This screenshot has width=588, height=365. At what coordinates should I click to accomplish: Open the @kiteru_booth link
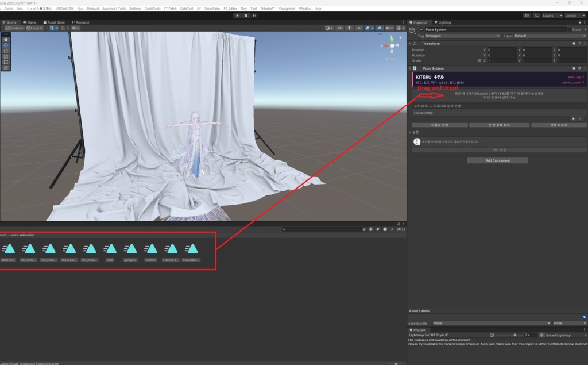coord(573,83)
